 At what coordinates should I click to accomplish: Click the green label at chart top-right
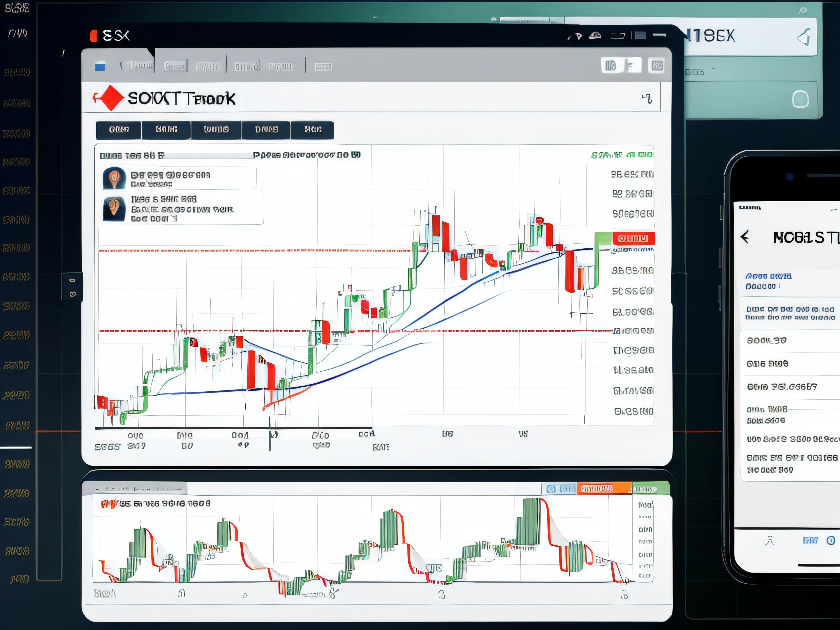pos(622,155)
